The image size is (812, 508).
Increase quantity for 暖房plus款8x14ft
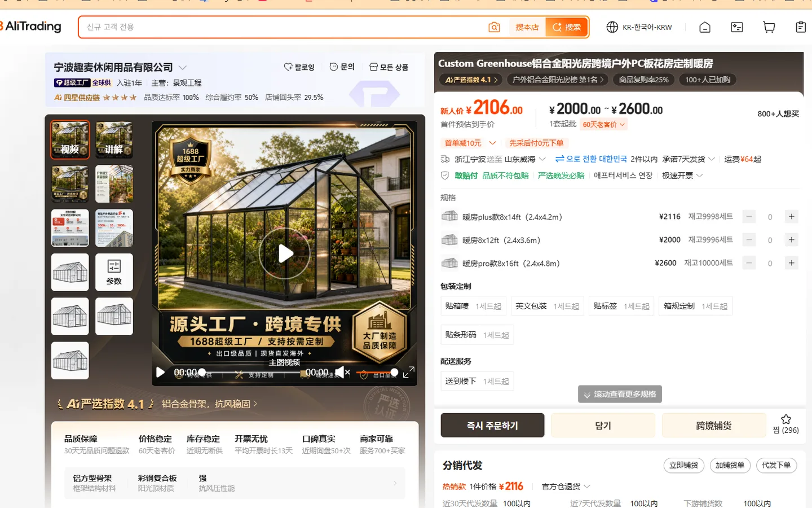pyautogui.click(x=792, y=217)
